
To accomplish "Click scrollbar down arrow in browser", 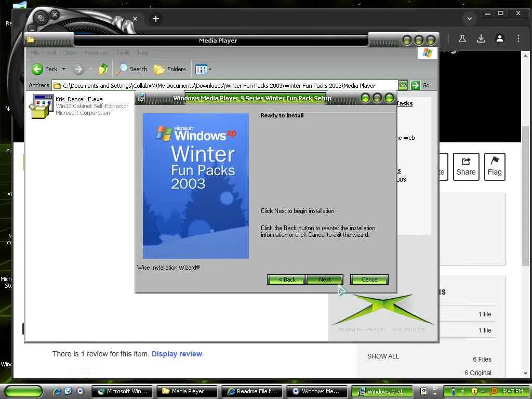I will click(525, 373).
